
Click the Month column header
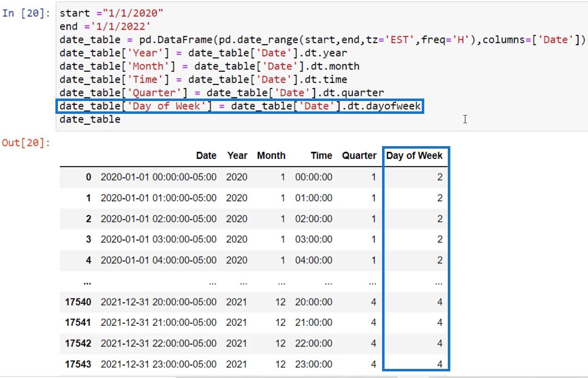point(271,156)
